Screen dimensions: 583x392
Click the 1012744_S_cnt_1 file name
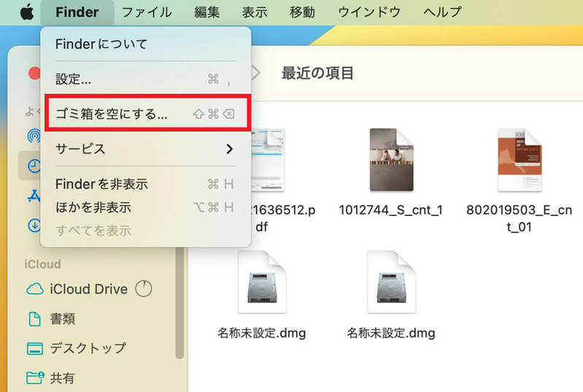pos(391,210)
